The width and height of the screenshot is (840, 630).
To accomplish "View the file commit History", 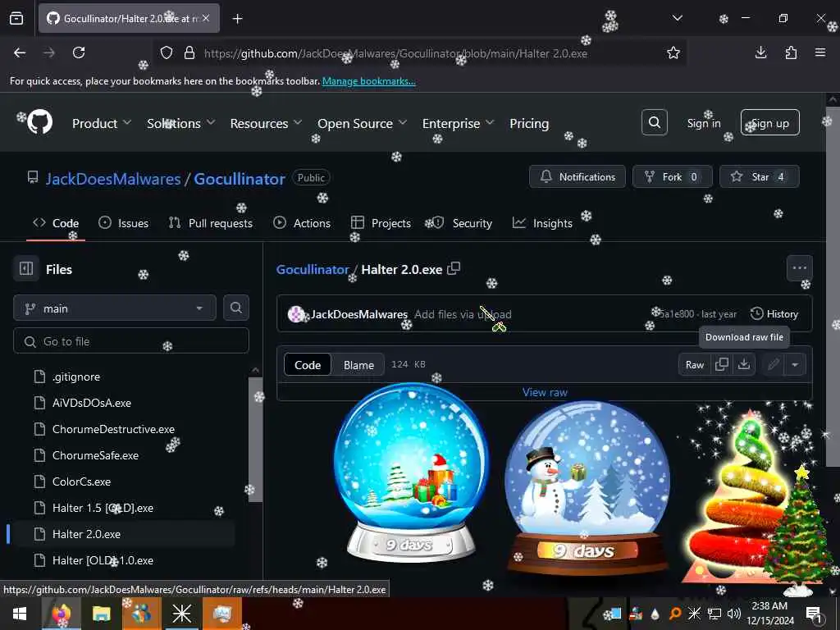I will (x=774, y=314).
